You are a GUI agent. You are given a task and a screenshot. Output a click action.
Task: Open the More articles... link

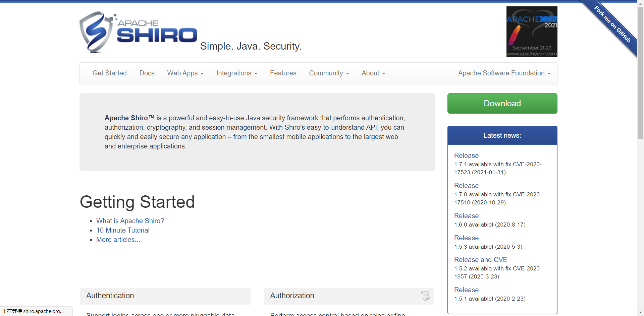tap(118, 240)
